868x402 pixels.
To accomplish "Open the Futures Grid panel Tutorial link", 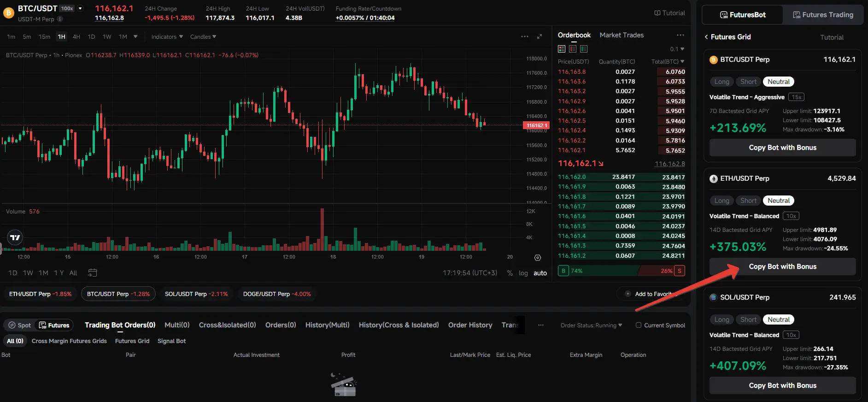I will point(832,37).
